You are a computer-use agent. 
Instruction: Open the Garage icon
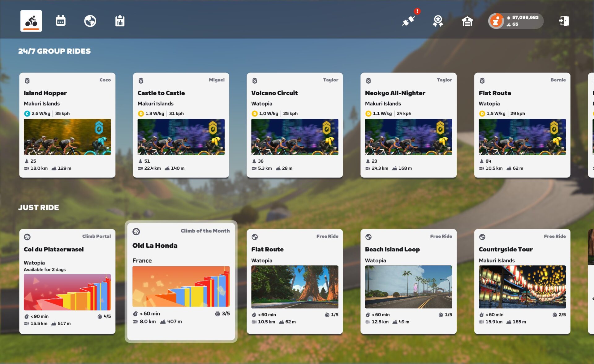tap(467, 21)
